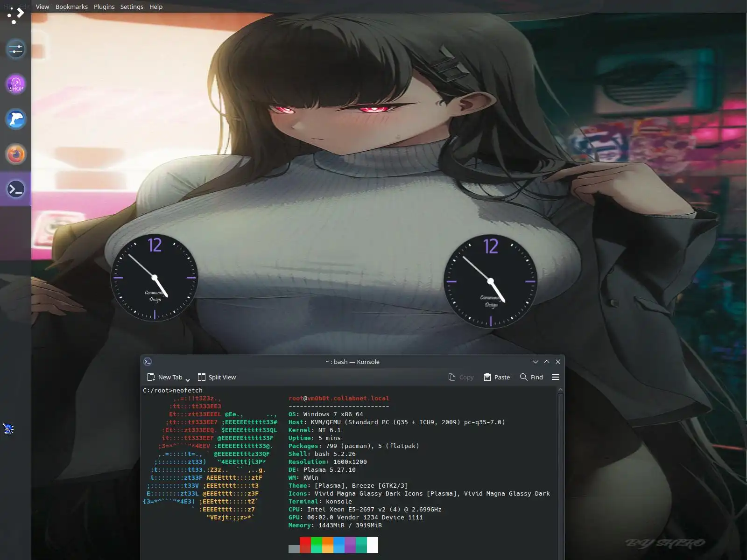Click the "GPU: 00:02.0 Vendor 1234" line

tap(356, 517)
